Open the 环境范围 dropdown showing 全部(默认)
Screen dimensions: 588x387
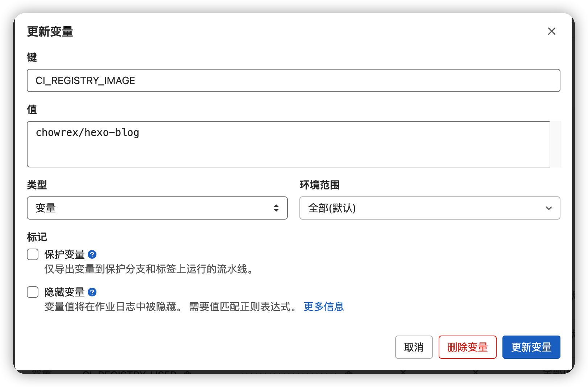click(x=430, y=208)
